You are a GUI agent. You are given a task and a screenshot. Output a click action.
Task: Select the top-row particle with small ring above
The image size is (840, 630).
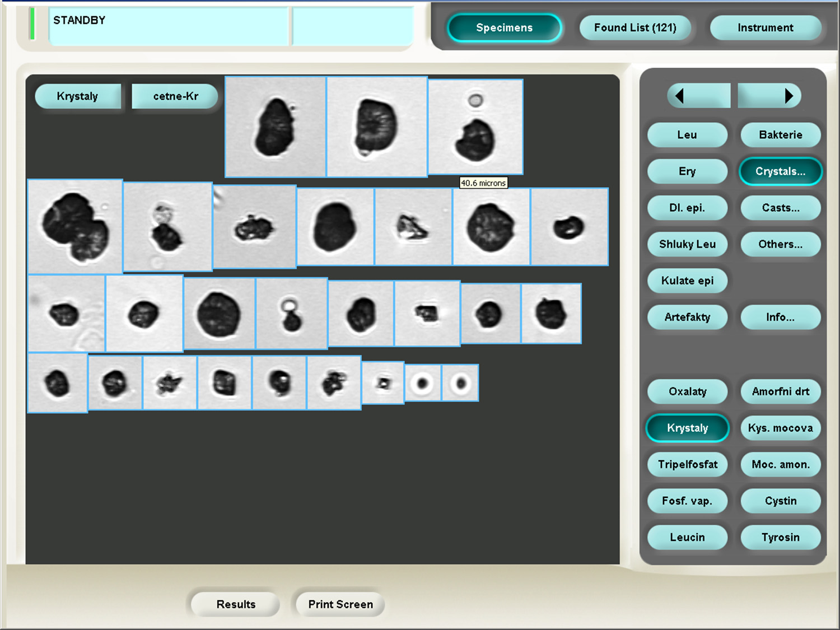475,127
